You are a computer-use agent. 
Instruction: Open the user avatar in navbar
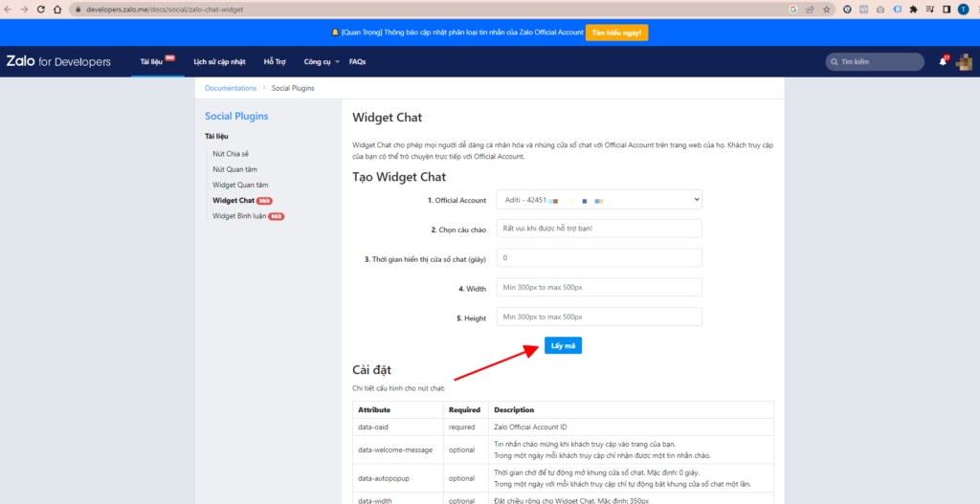point(964,62)
